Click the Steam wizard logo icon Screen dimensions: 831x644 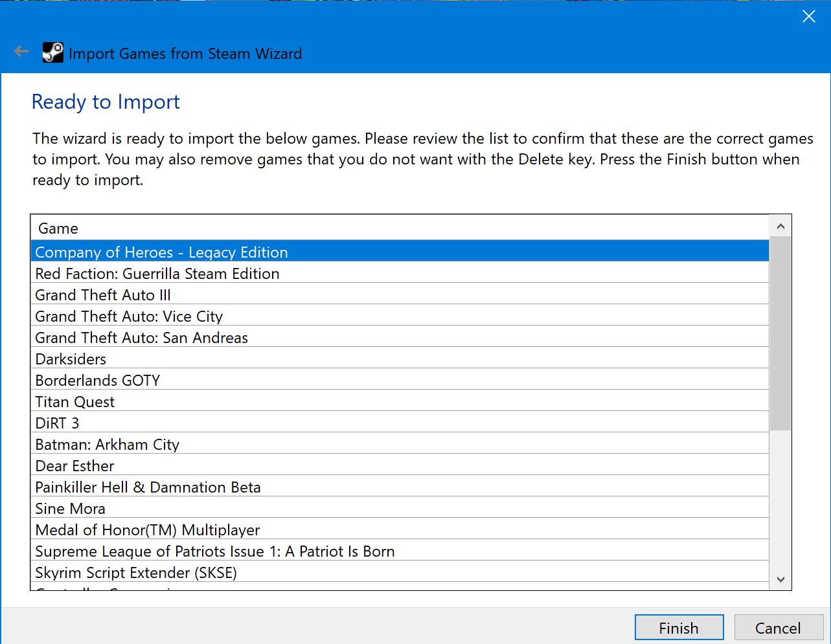pos(53,52)
